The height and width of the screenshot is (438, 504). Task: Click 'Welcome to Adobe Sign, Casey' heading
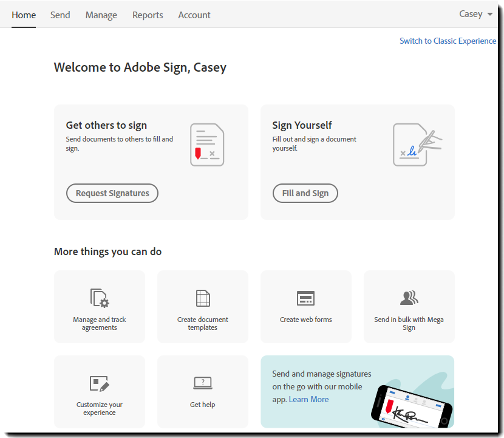tap(140, 67)
